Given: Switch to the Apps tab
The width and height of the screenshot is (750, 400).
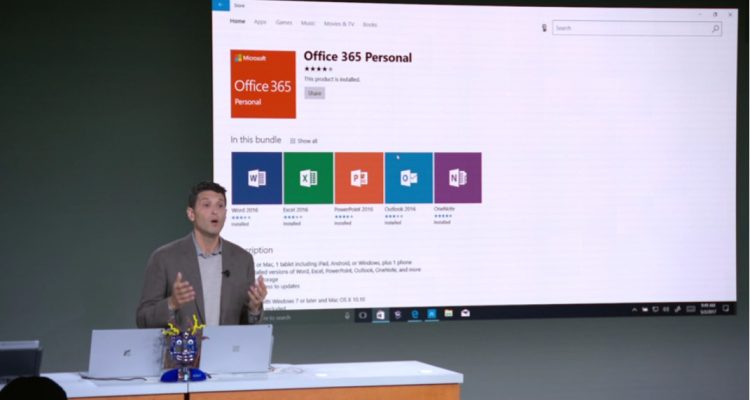Looking at the screenshot, I should point(260,22).
